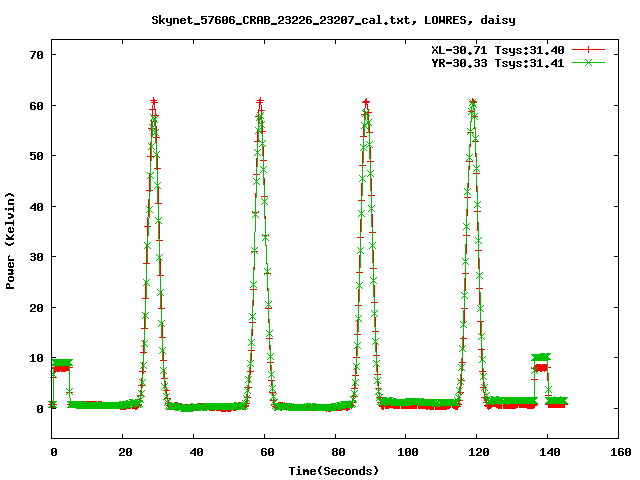
Task: Select the YR-30.33 Tsys:31.41 legend entry
Action: click(498, 63)
